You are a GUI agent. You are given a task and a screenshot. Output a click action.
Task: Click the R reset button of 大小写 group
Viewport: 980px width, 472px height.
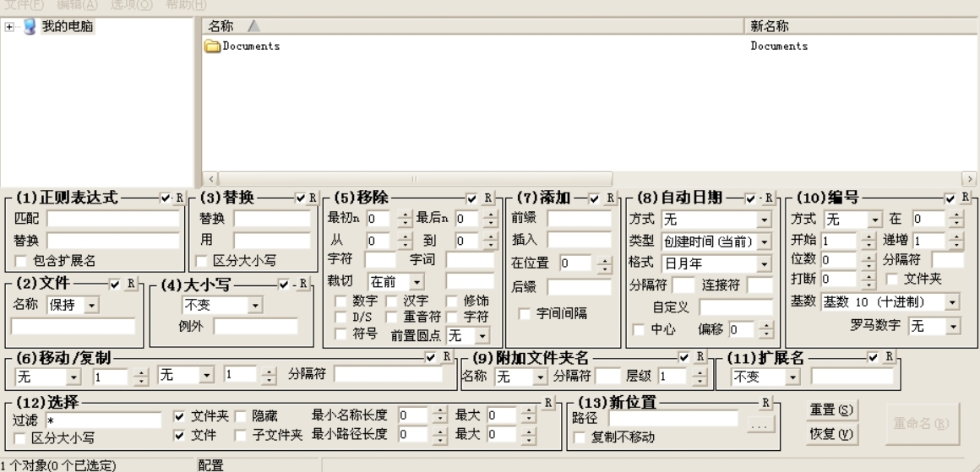pyautogui.click(x=303, y=284)
